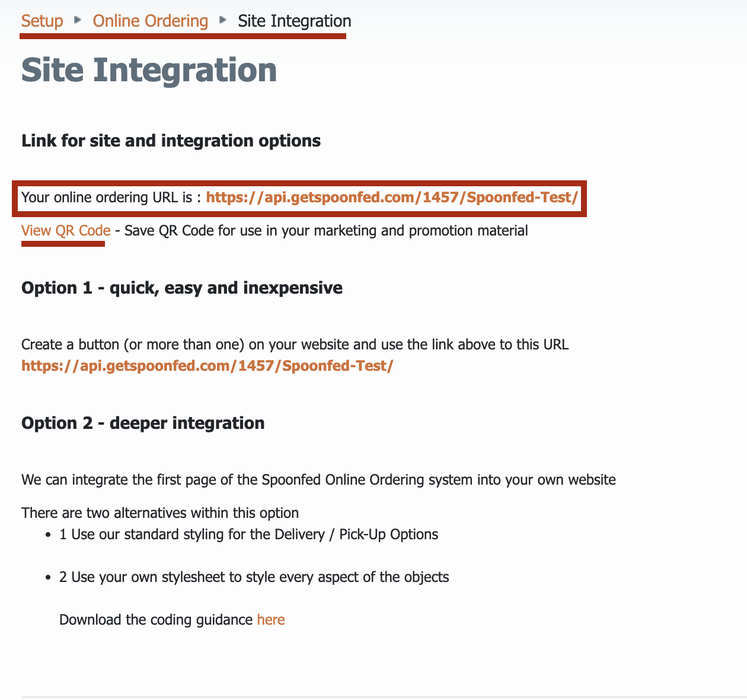Click bullet '1 Use our standard styling'
The image size is (747, 700).
(249, 534)
